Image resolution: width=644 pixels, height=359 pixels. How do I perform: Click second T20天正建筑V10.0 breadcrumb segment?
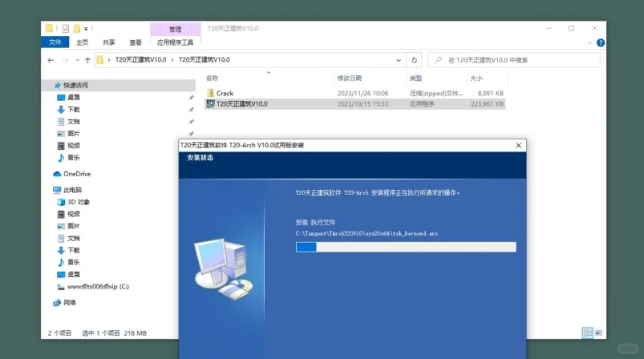point(205,60)
